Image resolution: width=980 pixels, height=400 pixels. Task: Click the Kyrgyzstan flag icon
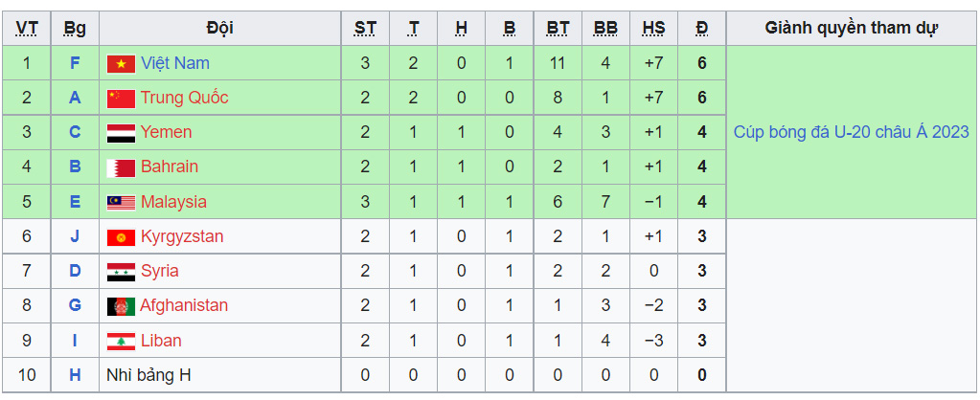(x=120, y=237)
